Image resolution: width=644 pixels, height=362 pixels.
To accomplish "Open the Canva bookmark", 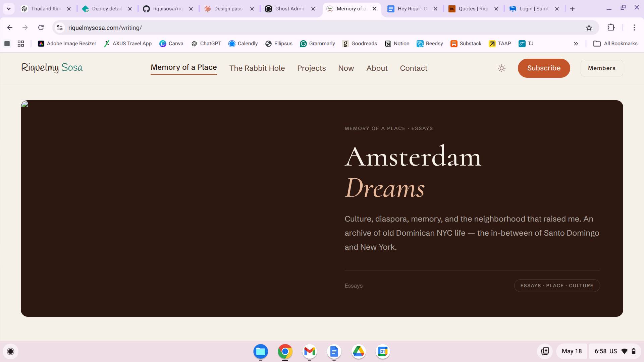I will [x=171, y=44].
